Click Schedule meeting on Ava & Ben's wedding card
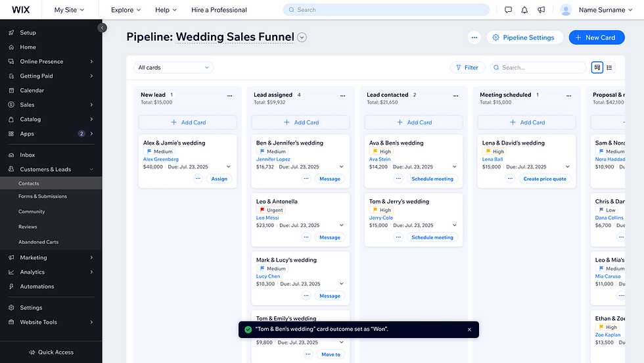Image resolution: width=644 pixels, height=363 pixels. tap(432, 179)
